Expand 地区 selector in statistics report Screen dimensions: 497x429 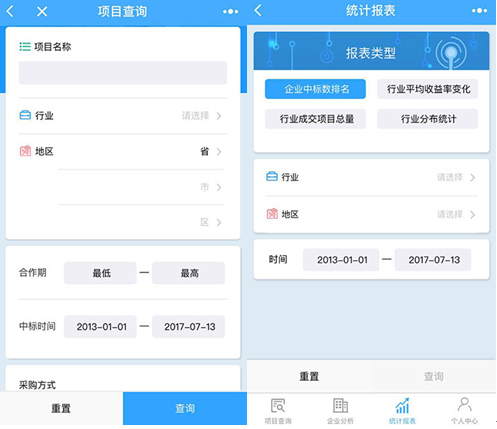coord(371,214)
